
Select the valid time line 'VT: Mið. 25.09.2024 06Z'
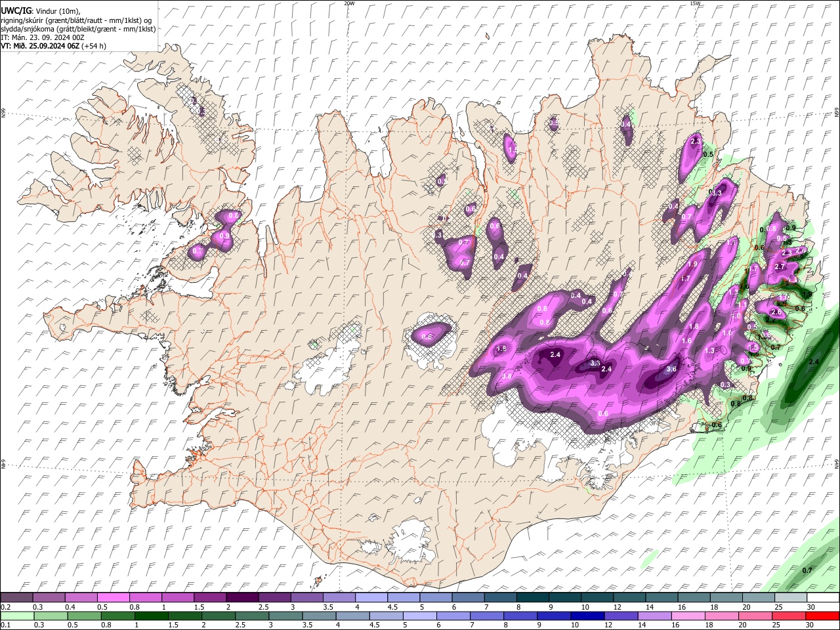point(40,46)
